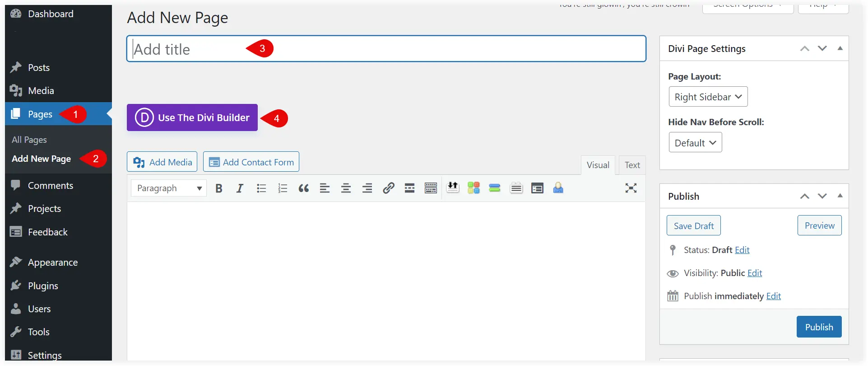
Task: Click the Save Draft button
Action: click(x=694, y=226)
